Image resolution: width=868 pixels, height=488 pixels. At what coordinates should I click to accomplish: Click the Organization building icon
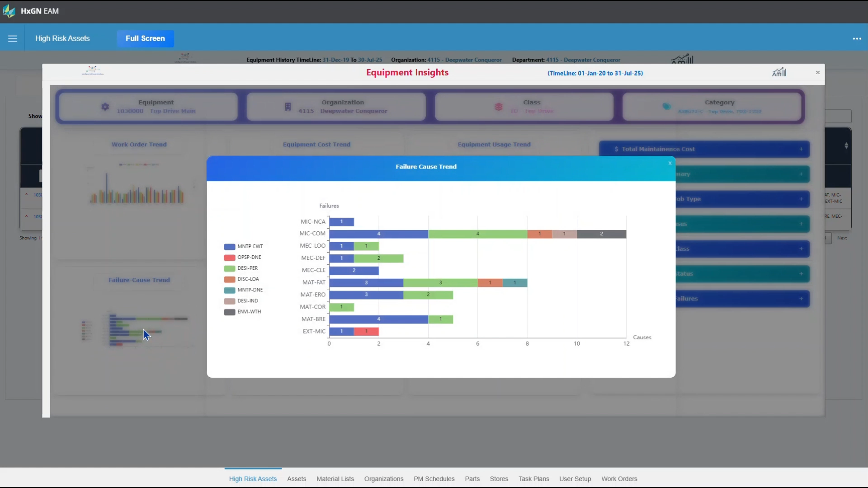[x=288, y=106]
